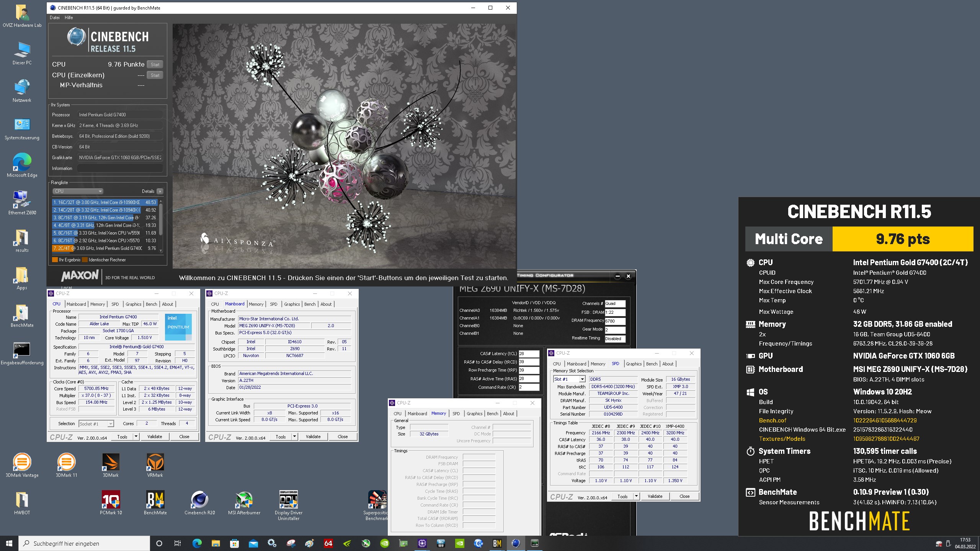Viewport: 980px width, 551px height.
Task: Click Close in the CPU-Z Mainboard window
Action: pos(343,437)
